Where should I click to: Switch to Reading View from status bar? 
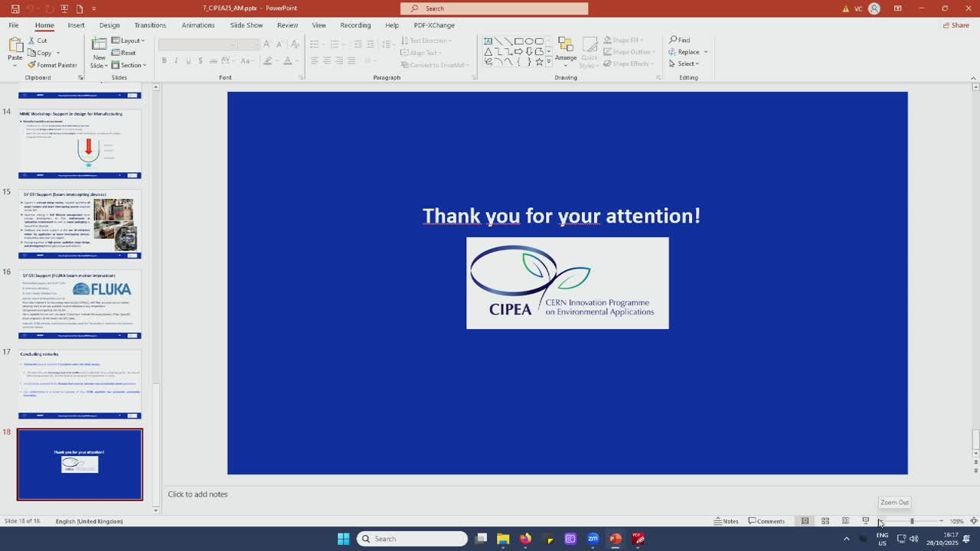(845, 521)
